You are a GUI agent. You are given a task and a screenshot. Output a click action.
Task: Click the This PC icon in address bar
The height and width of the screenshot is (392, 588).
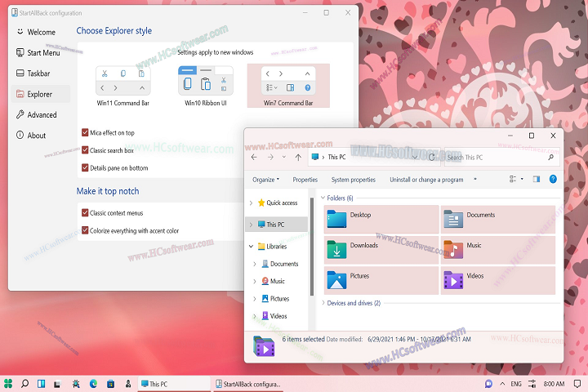(315, 157)
